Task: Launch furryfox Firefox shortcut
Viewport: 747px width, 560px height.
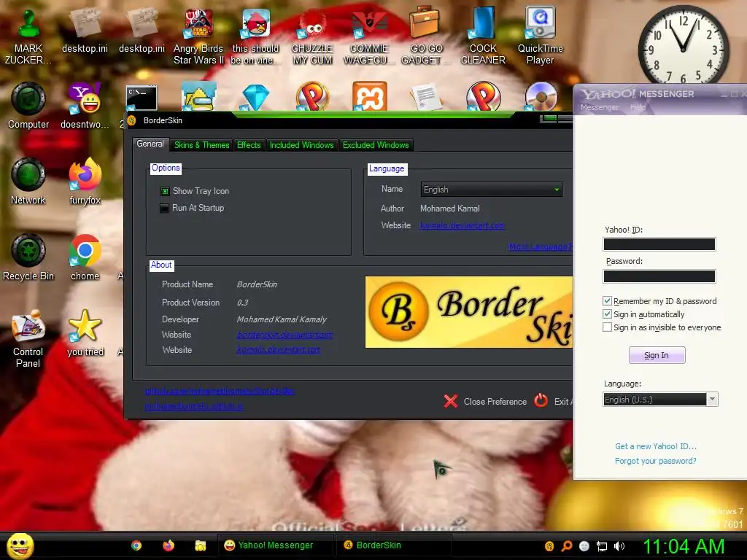Action: (85, 182)
